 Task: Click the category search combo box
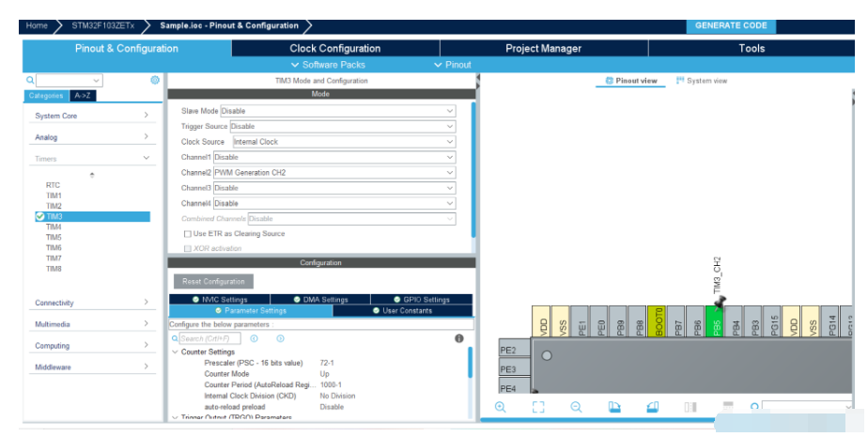click(x=70, y=80)
